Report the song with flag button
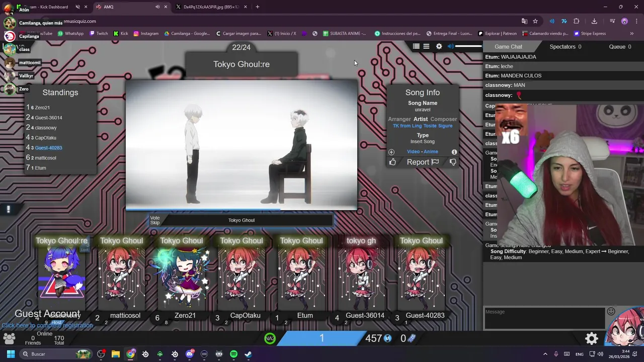Screen dimensions: 644x362 click(x=423, y=162)
